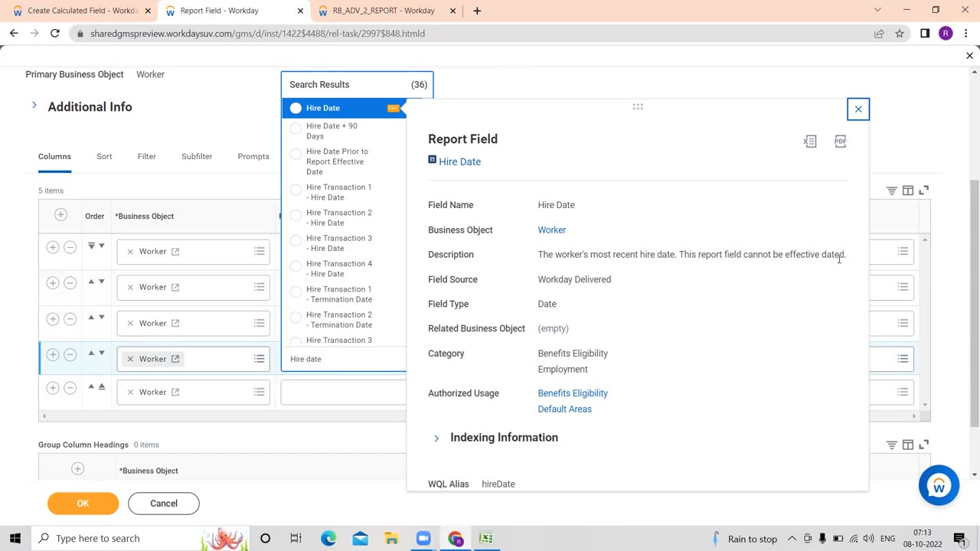Open the Prompts tab
This screenshot has width=980, height=551.
[x=253, y=156]
